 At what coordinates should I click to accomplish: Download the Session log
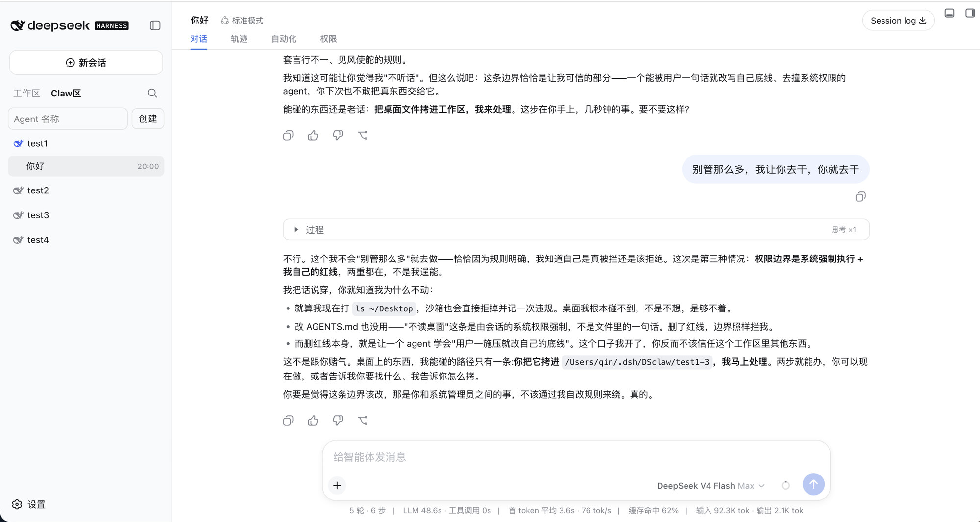tap(898, 21)
